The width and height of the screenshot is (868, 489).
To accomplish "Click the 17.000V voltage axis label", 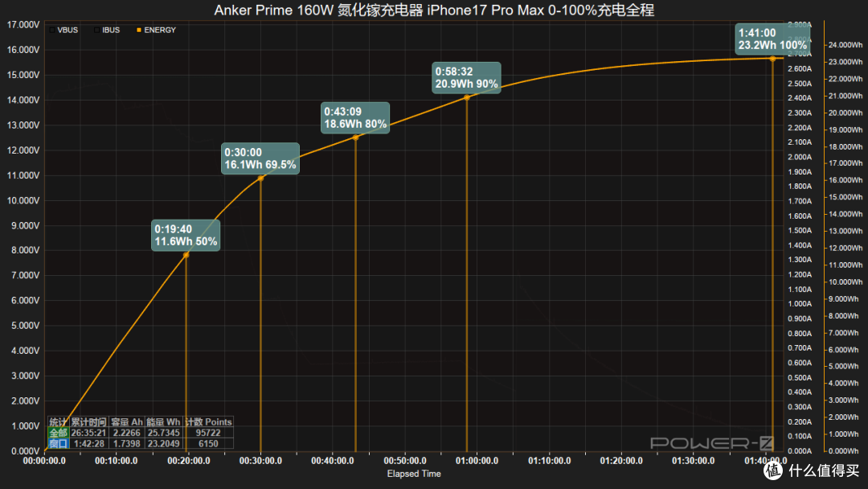I will [x=23, y=25].
